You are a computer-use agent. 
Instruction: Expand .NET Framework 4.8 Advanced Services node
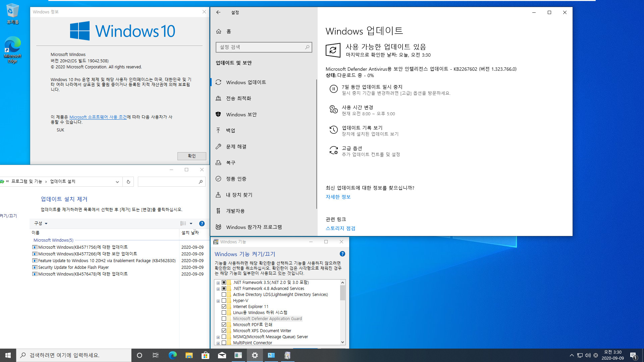click(218, 289)
